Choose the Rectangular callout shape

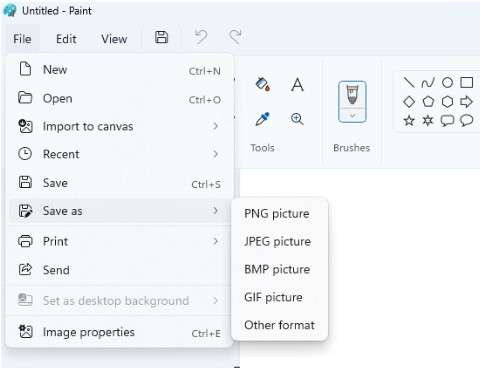click(447, 121)
